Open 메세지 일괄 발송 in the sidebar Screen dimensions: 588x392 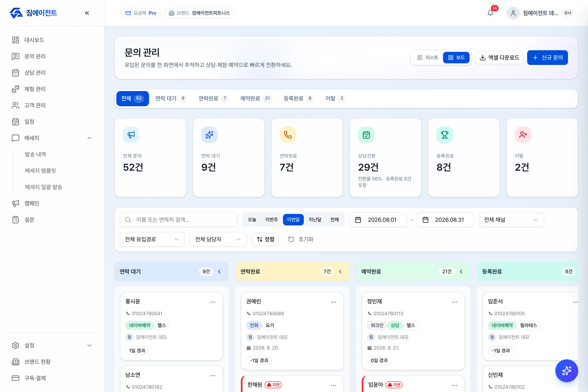[x=43, y=187]
